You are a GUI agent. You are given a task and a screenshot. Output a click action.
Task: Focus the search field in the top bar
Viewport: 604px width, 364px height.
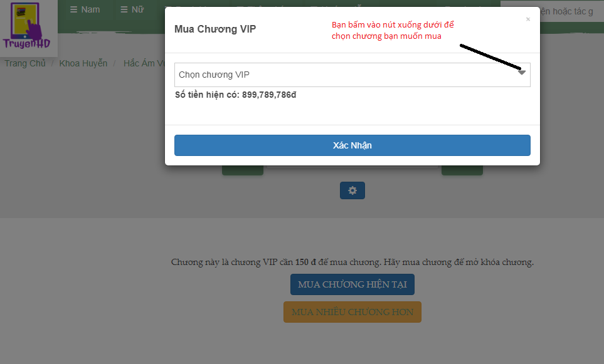(x=571, y=11)
